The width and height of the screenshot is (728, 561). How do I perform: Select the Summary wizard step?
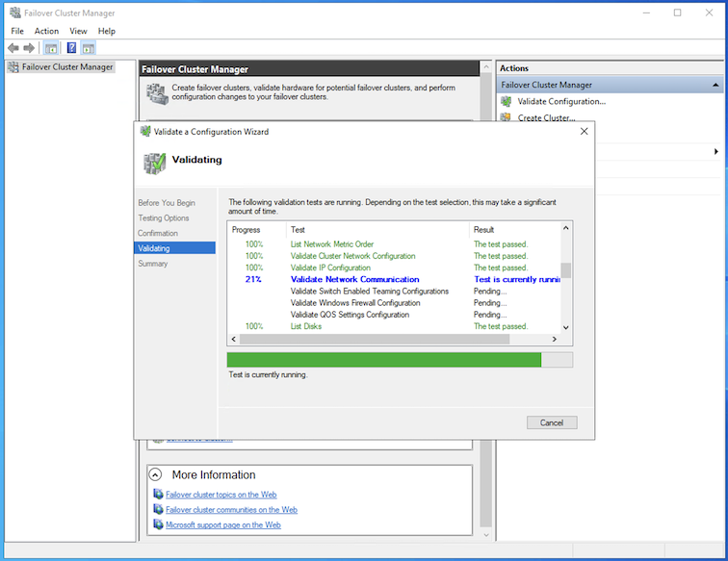click(153, 263)
